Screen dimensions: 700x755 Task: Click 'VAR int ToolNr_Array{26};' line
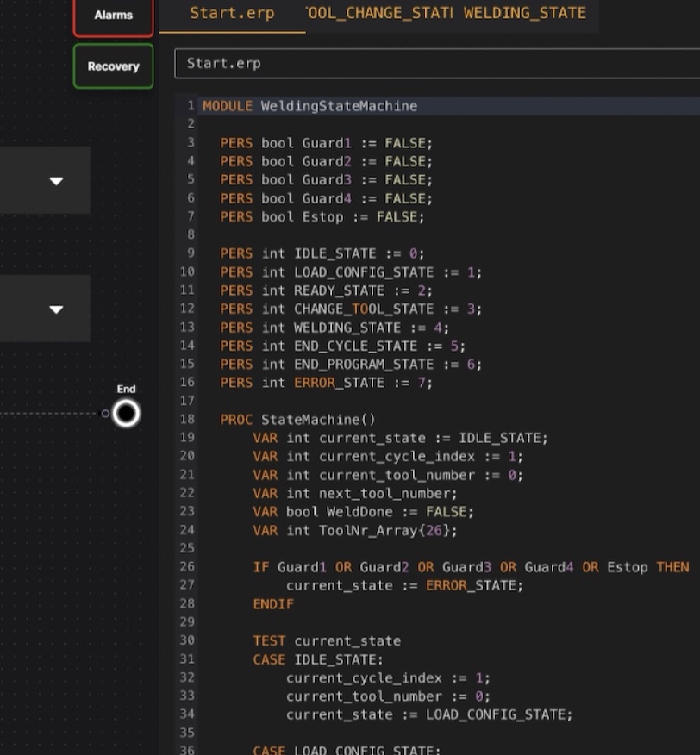(355, 530)
